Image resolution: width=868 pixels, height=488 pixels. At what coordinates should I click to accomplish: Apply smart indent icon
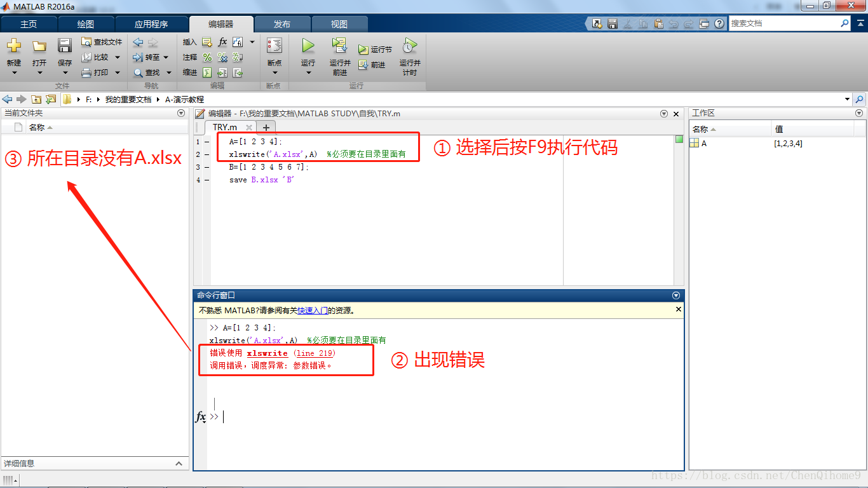(207, 72)
